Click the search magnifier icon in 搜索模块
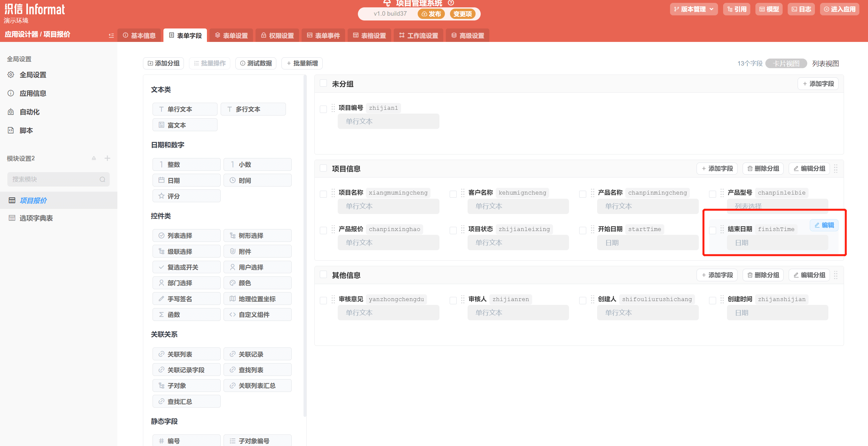Viewport: 868px width, 446px height. point(102,179)
